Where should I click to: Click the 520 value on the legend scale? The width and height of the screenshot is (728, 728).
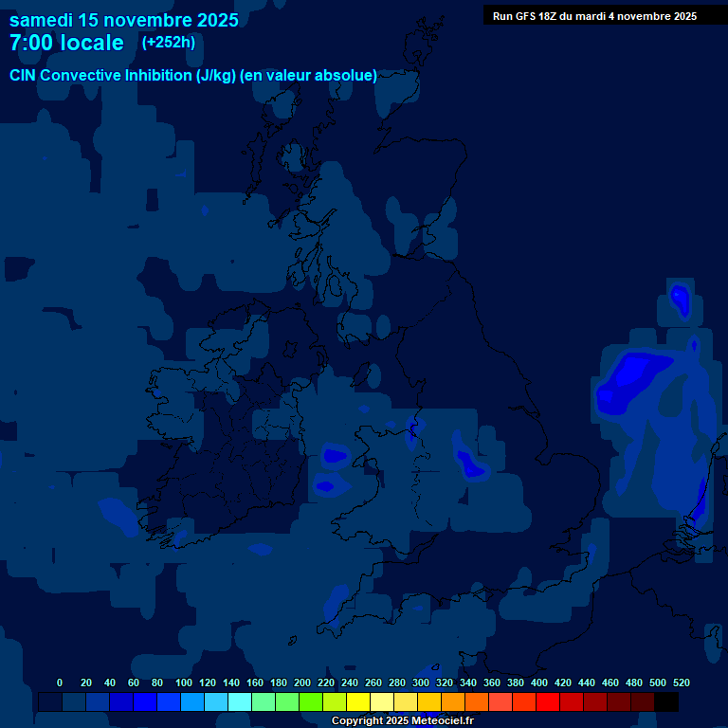pyautogui.click(x=681, y=682)
